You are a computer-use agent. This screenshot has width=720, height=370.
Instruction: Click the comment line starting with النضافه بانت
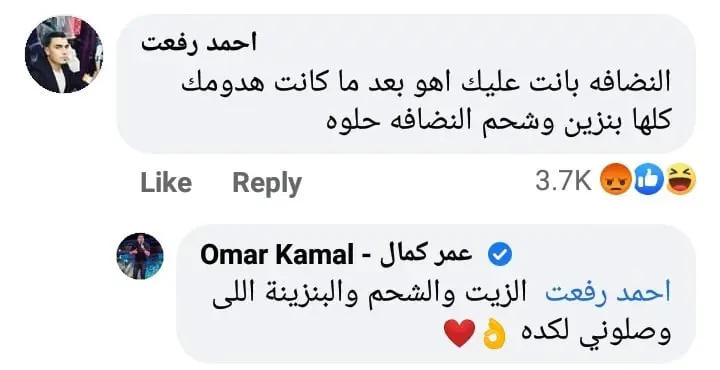tap(426, 84)
